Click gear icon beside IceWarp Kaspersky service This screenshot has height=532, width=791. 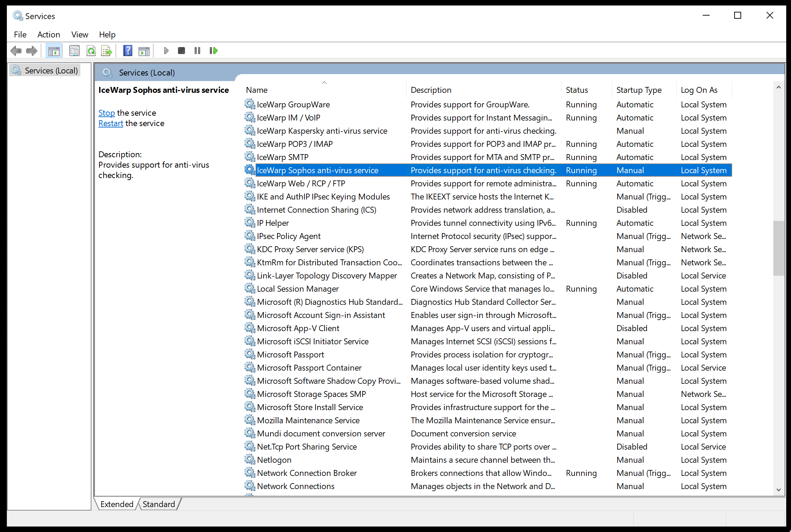(250, 130)
